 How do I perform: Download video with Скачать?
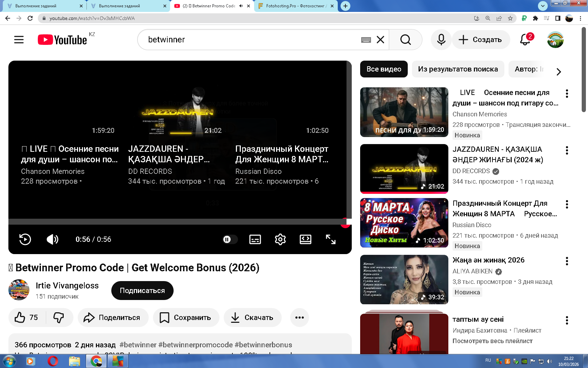[252, 318]
